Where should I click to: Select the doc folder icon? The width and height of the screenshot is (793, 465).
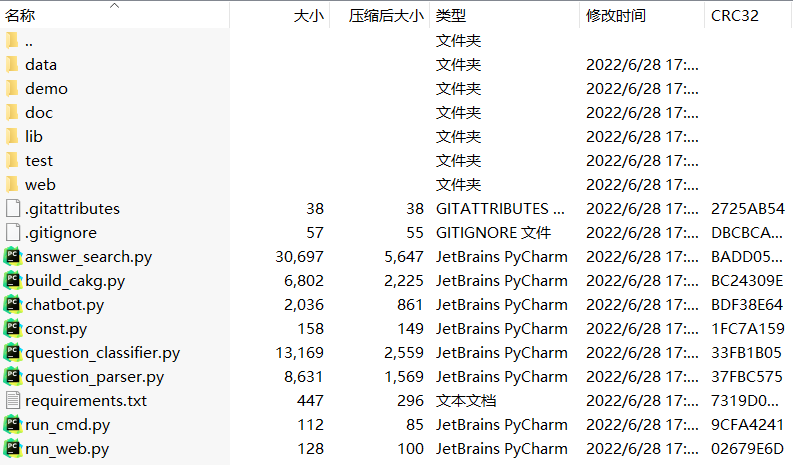[x=12, y=112]
